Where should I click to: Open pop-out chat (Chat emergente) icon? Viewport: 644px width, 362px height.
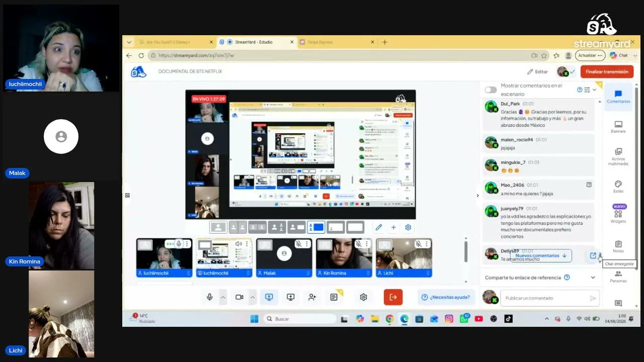click(x=593, y=255)
